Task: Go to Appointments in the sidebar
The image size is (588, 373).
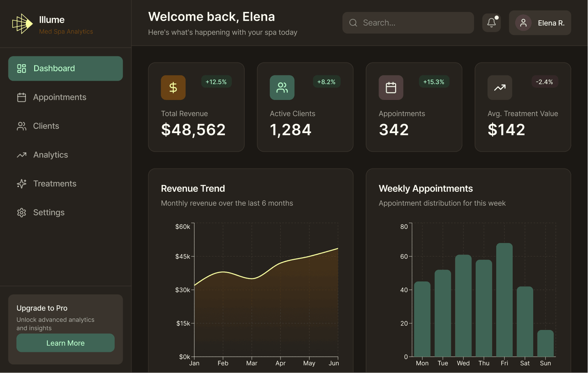Action: pos(65,97)
